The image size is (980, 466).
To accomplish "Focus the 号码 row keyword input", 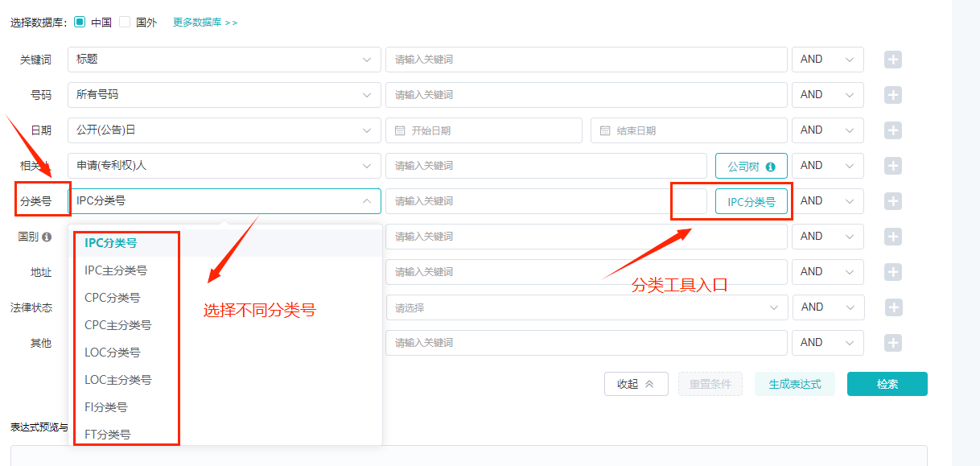I will point(587,95).
